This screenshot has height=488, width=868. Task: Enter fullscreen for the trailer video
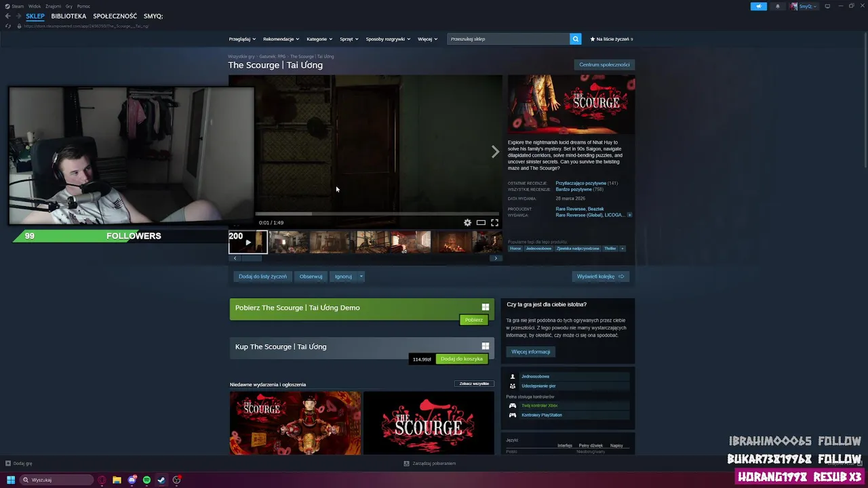494,222
